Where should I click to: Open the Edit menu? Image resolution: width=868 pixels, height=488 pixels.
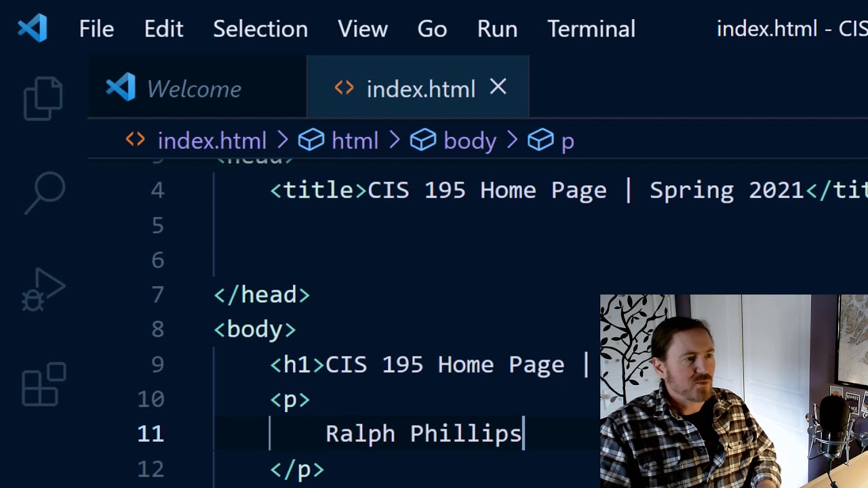tap(163, 29)
